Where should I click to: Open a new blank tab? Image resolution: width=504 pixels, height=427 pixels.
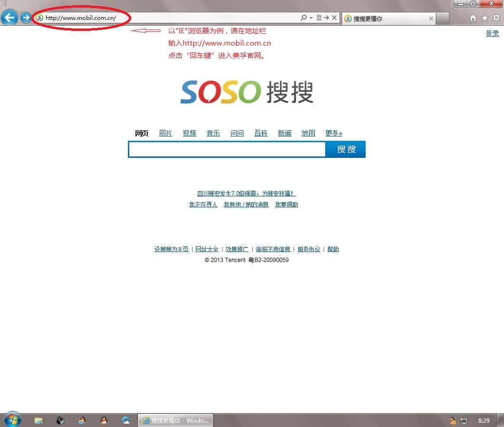tap(443, 19)
